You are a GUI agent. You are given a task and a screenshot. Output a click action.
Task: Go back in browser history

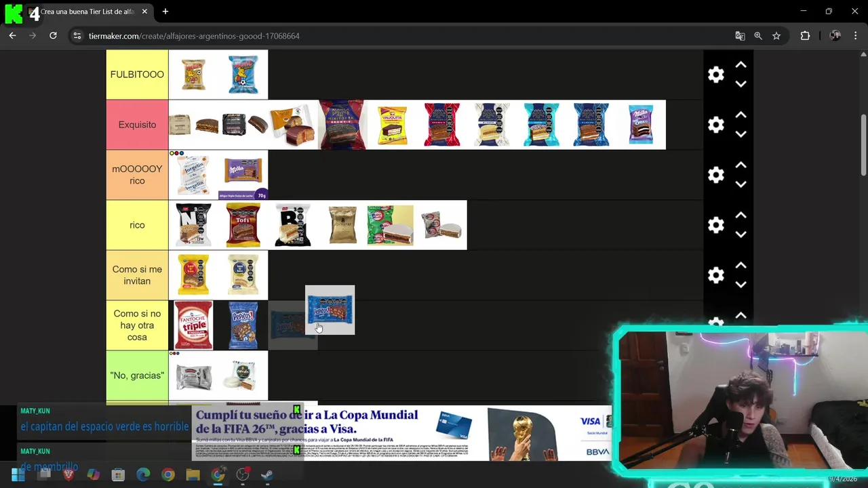tap(12, 36)
